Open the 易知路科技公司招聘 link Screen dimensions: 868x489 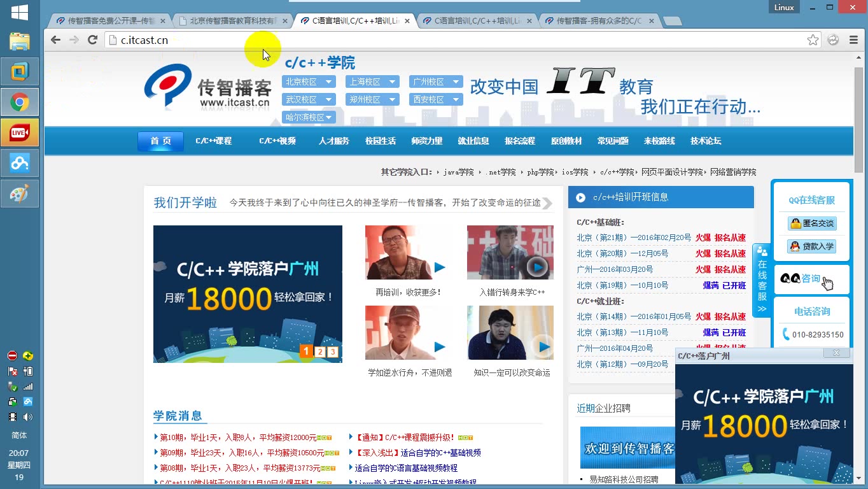(624, 479)
